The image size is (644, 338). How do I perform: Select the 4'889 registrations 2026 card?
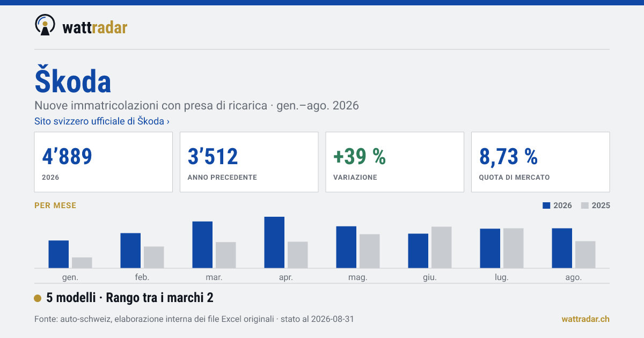104,162
